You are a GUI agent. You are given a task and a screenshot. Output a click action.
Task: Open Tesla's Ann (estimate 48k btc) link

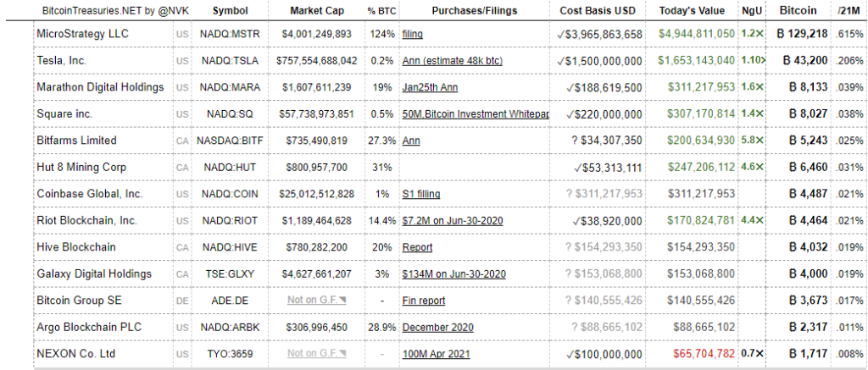(454, 61)
